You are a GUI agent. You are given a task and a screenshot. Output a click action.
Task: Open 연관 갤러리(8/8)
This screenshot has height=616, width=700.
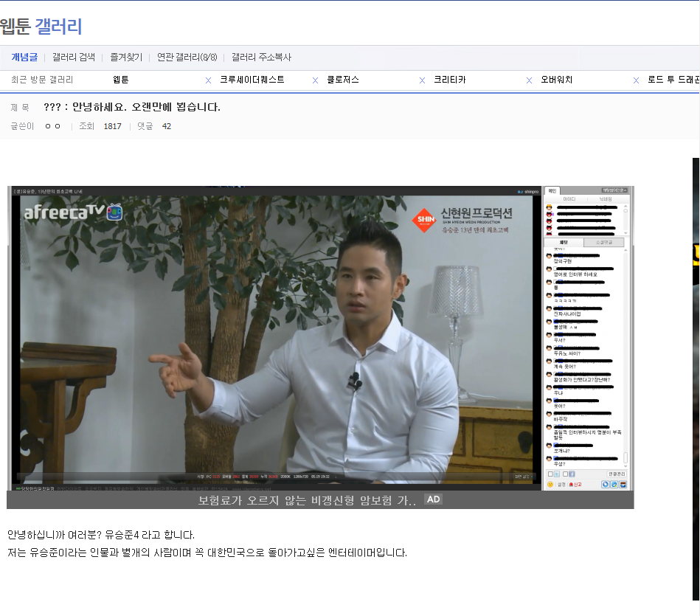pyautogui.click(x=187, y=57)
